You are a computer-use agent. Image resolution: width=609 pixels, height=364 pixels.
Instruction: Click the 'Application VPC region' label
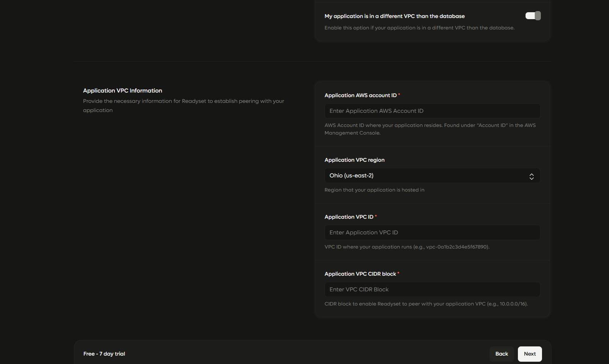coord(354,160)
